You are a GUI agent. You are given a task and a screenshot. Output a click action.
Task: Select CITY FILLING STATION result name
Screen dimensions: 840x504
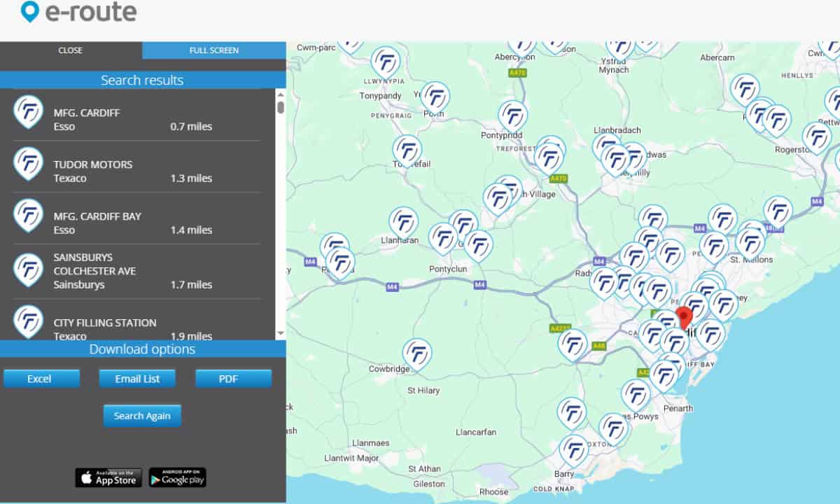click(105, 323)
